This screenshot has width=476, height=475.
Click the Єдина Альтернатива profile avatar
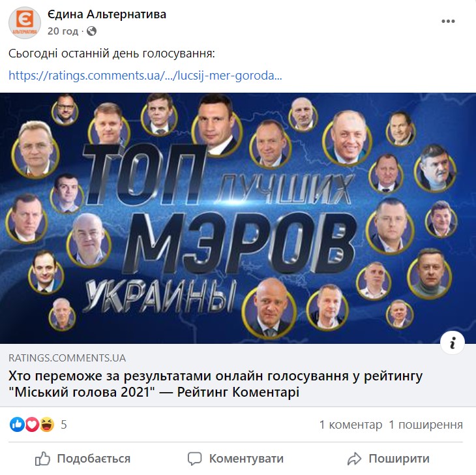pos(25,23)
